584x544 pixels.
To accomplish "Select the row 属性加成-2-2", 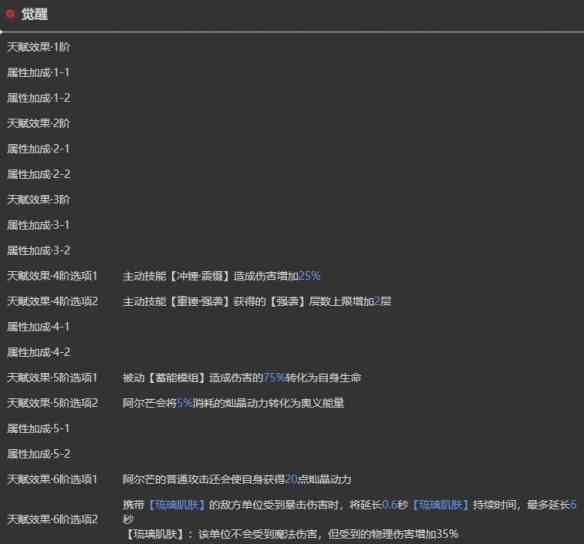I will click(x=39, y=174).
